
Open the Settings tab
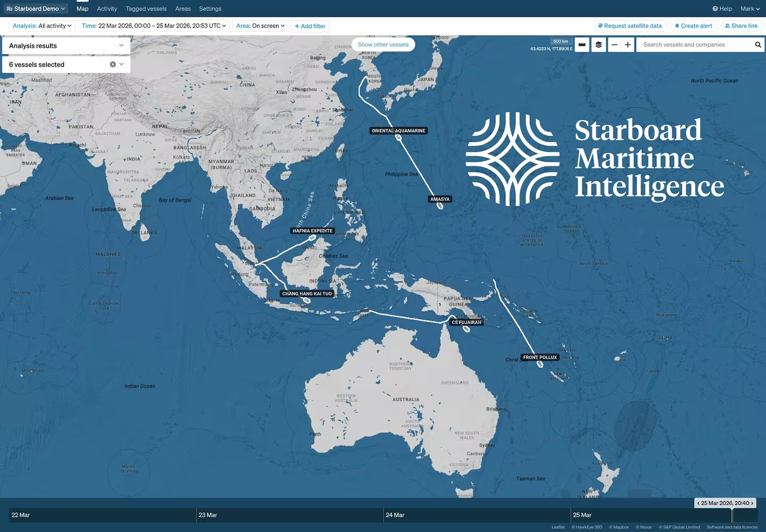210,9
